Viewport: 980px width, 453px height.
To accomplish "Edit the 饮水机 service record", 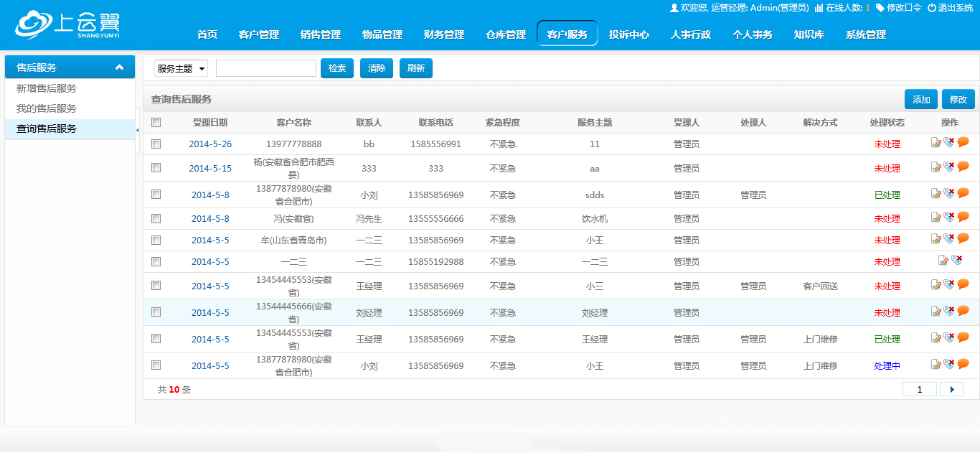I will pos(936,218).
